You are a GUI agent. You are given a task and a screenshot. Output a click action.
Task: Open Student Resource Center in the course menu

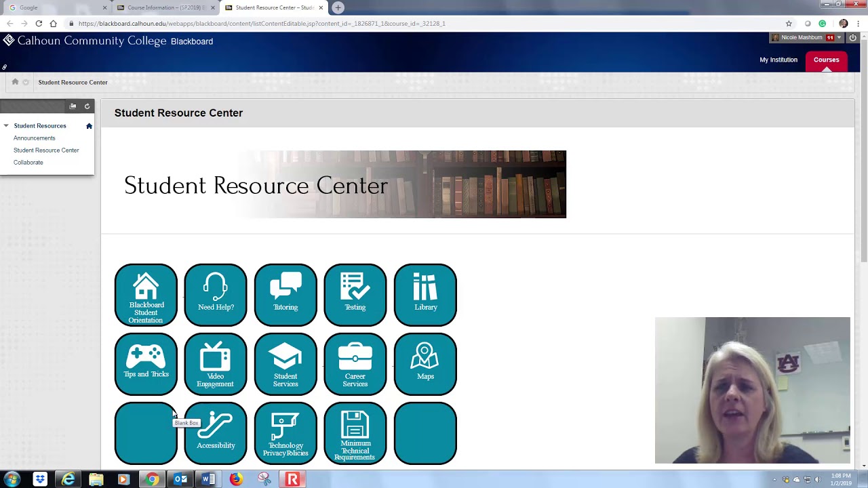46,150
